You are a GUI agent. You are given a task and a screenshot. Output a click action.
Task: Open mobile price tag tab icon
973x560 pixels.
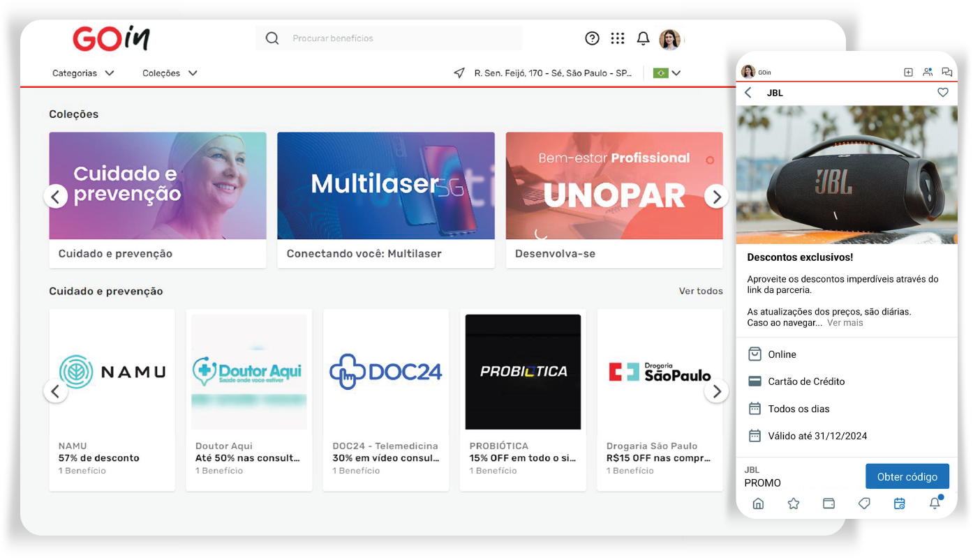point(864,504)
